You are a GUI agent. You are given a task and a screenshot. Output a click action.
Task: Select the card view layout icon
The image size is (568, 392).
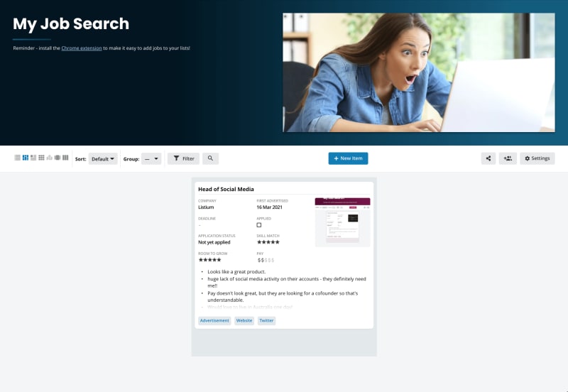pyautogui.click(x=26, y=158)
